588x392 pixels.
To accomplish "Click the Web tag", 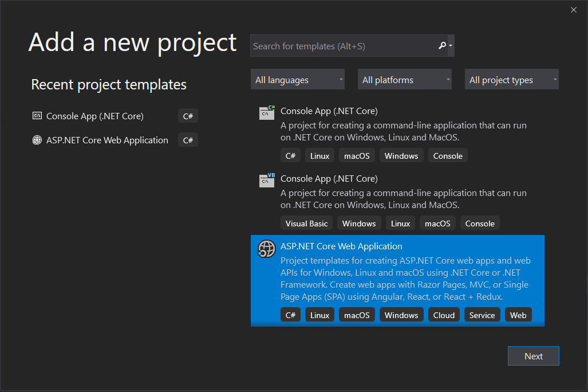I will click(x=518, y=315).
